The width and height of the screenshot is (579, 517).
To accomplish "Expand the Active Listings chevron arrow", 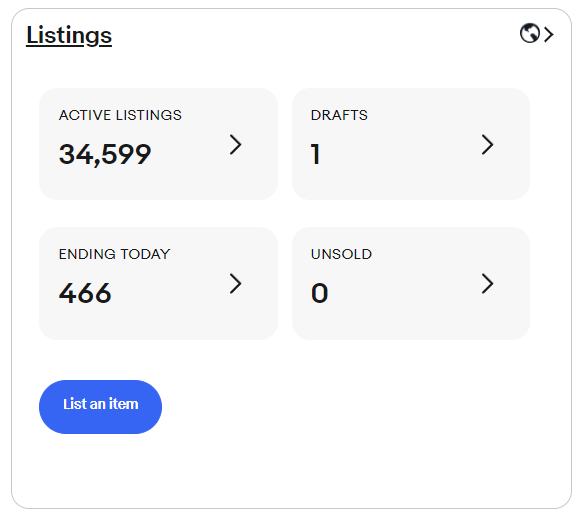I will click(x=235, y=144).
